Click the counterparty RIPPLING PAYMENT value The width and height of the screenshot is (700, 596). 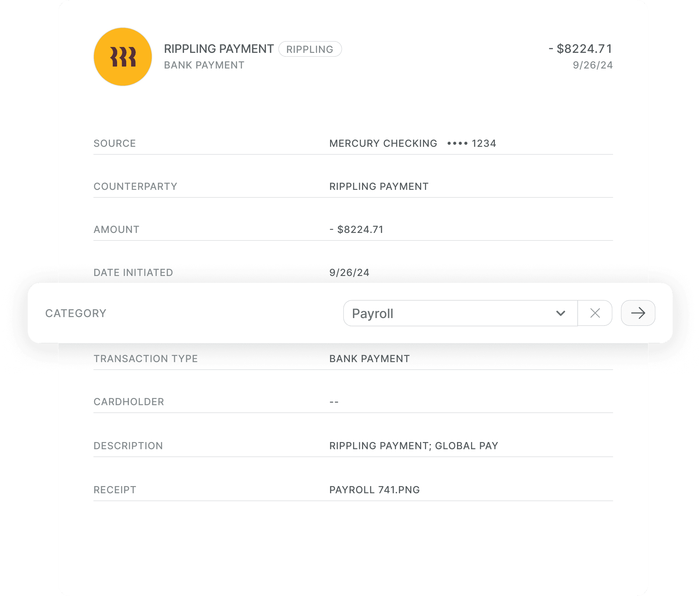tap(379, 187)
